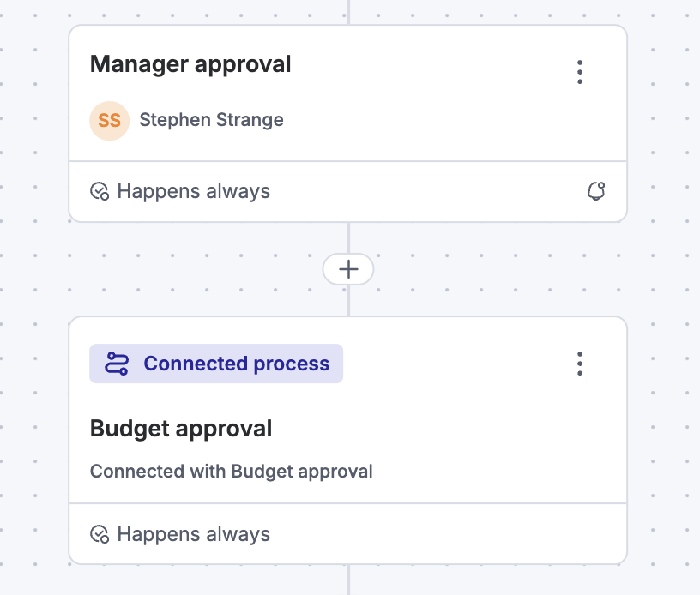Screen dimensions: 700x595
Task: Open "Happens always" condition on Manager approval
Action: [193, 191]
